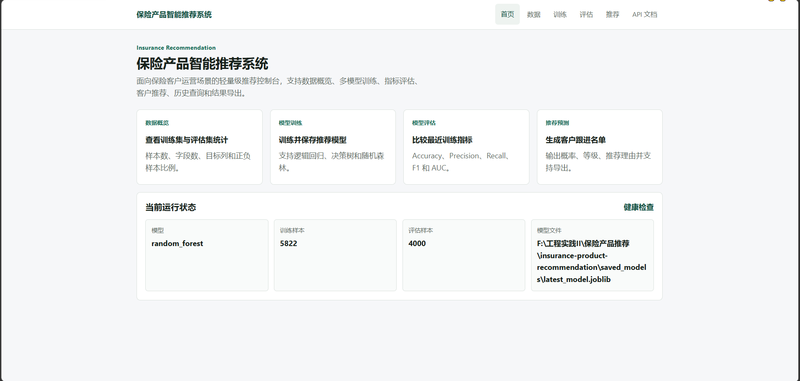Click the 健康检查 link
Screen dimensions: 800x381
point(638,207)
